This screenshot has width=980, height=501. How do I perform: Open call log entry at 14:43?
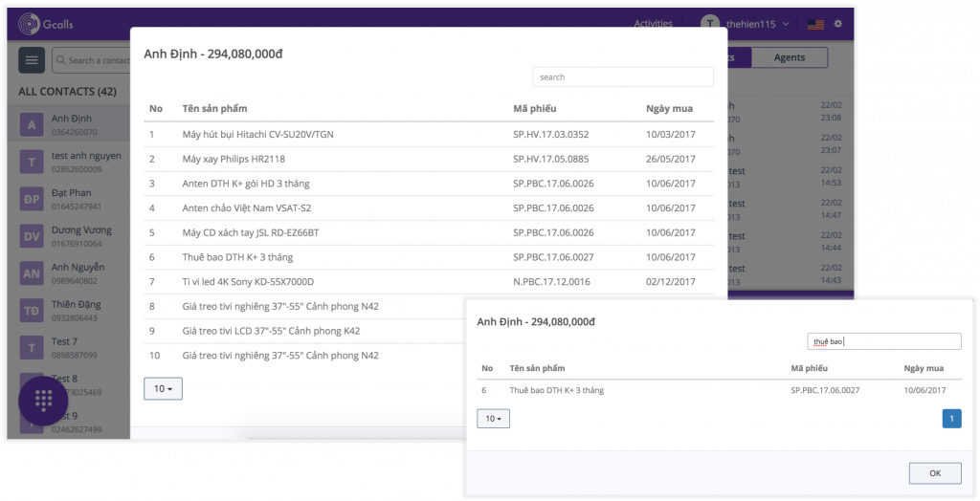point(790,274)
